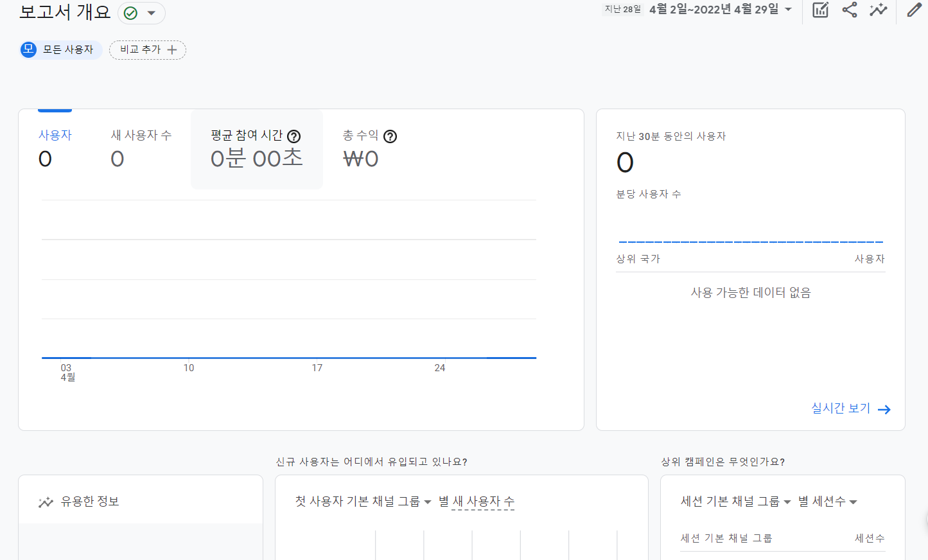Click the 유용한 정보 card title
Viewport: 928px width, 560px height.
point(90,502)
